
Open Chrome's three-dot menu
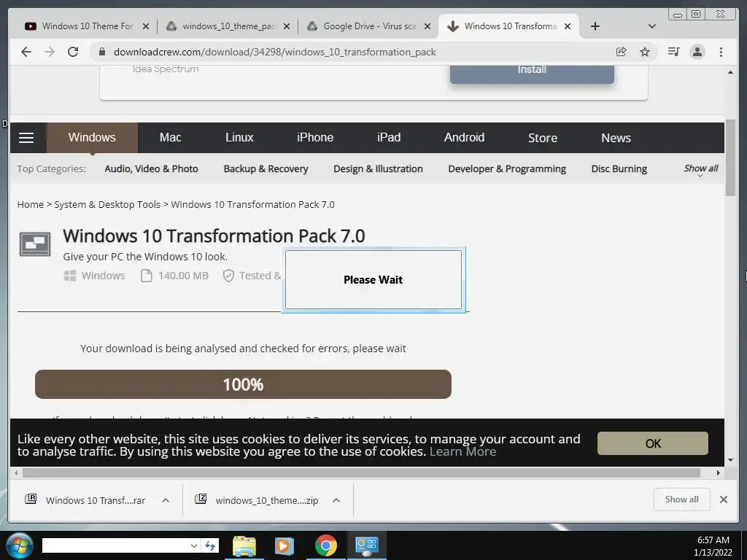pos(721,52)
